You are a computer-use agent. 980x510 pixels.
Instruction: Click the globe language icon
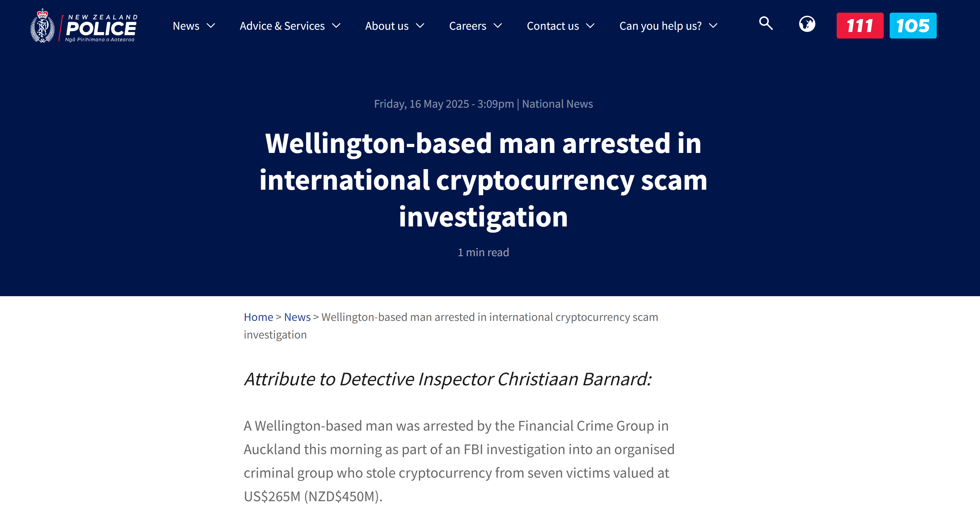[807, 24]
